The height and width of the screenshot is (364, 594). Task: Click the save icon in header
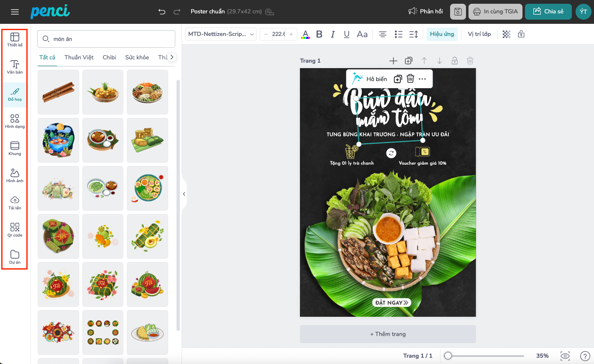point(458,12)
